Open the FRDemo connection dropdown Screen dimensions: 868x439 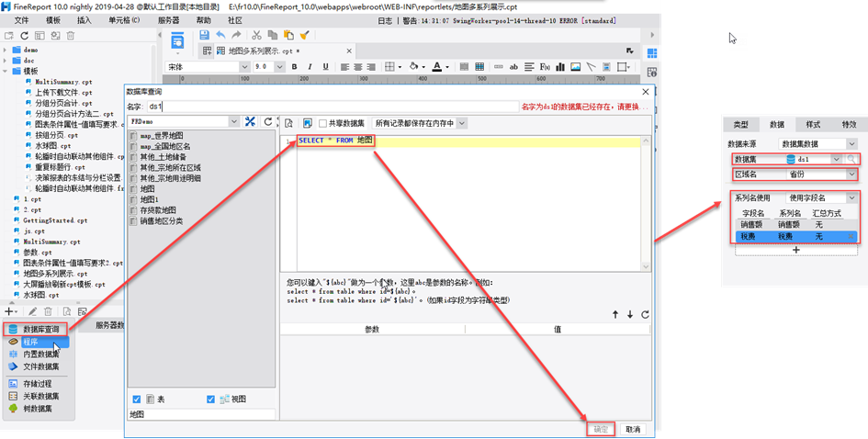click(x=233, y=121)
